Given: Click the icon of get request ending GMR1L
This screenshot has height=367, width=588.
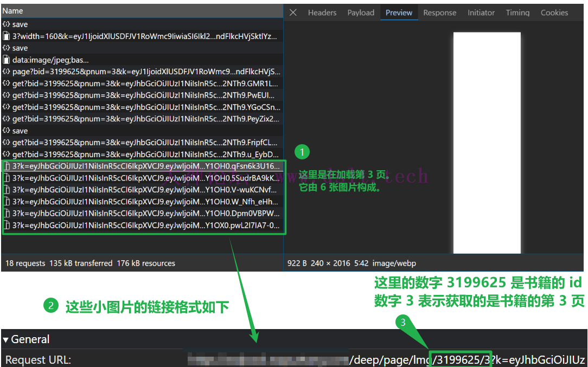Looking at the screenshot, I should click(x=7, y=83).
